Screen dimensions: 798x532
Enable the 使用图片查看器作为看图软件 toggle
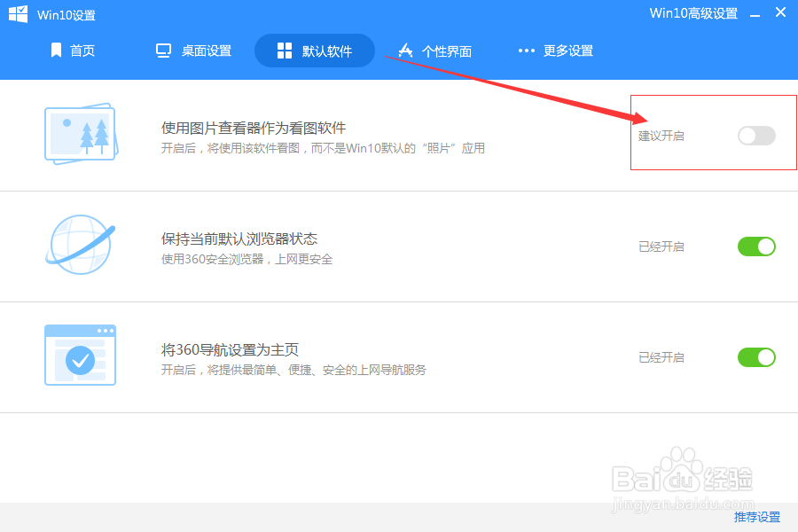(x=755, y=136)
